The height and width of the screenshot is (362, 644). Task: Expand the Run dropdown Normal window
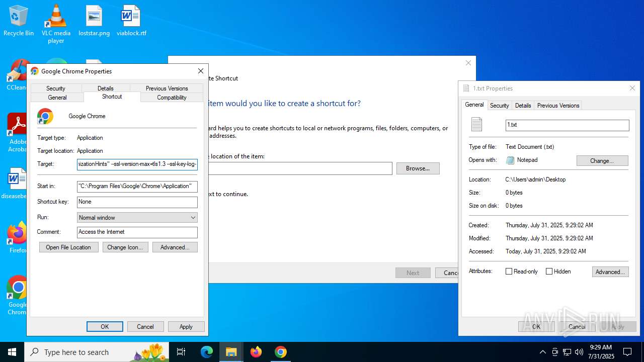[x=137, y=218]
